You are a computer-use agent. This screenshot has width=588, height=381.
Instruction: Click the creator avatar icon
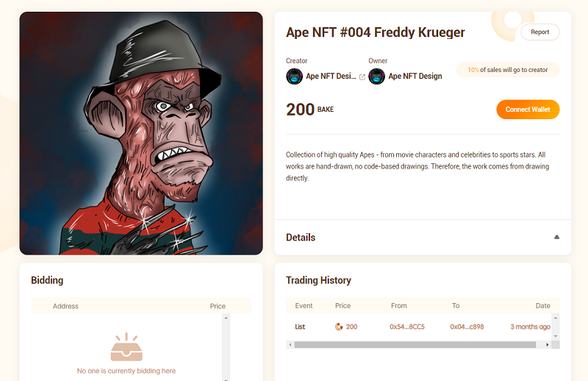pyautogui.click(x=294, y=76)
